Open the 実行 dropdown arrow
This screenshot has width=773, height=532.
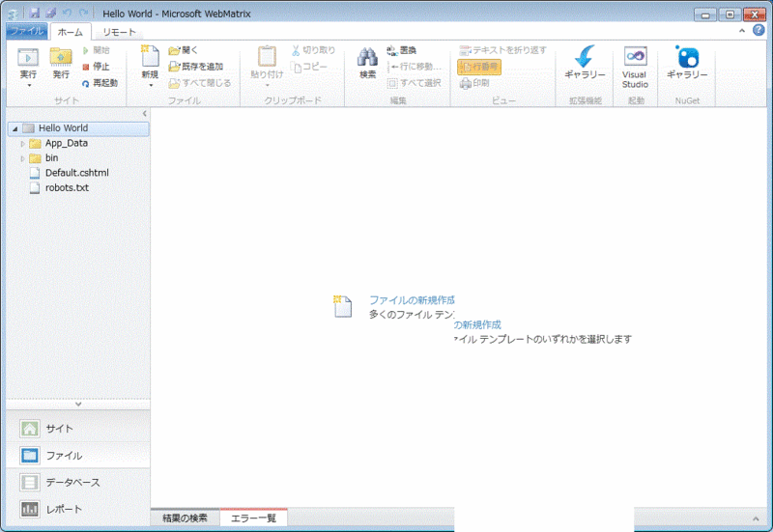29,86
